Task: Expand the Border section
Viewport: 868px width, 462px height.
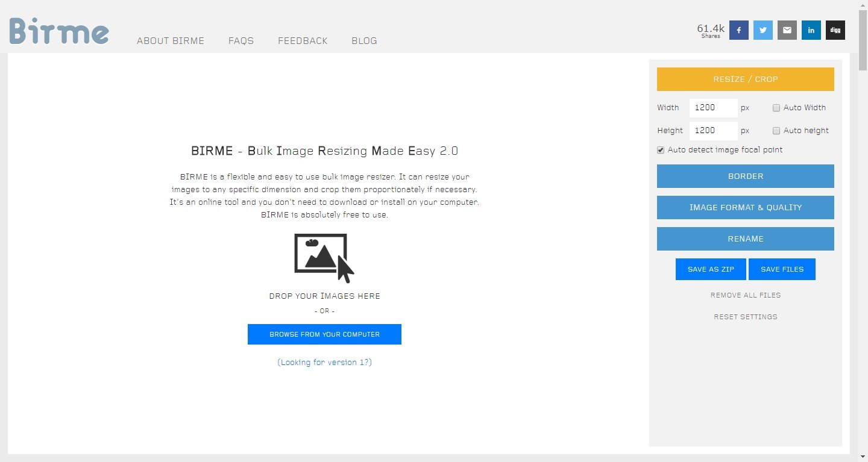Action: click(746, 176)
